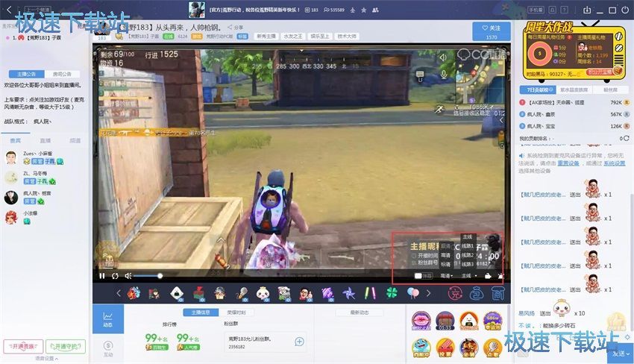Open the 发送 button dropdown arrow
Screen dimensions: 634x364
(629, 354)
